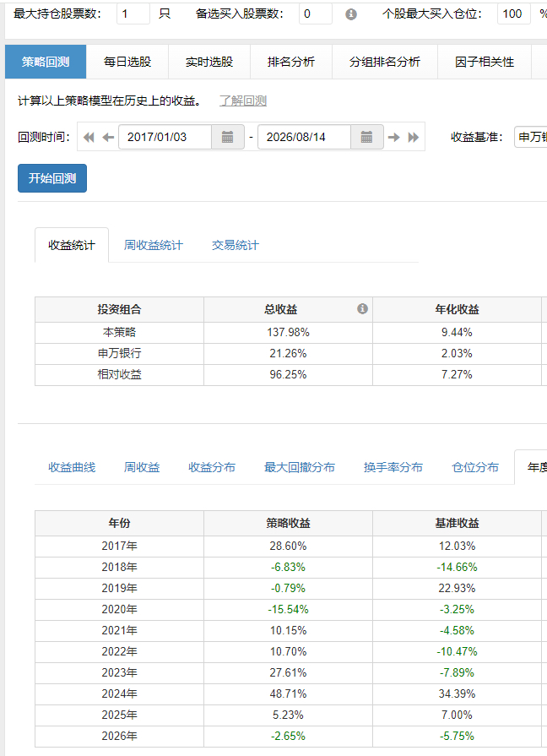Switch to the 周收益统计 sub-tab
547x756 pixels.
point(154,245)
